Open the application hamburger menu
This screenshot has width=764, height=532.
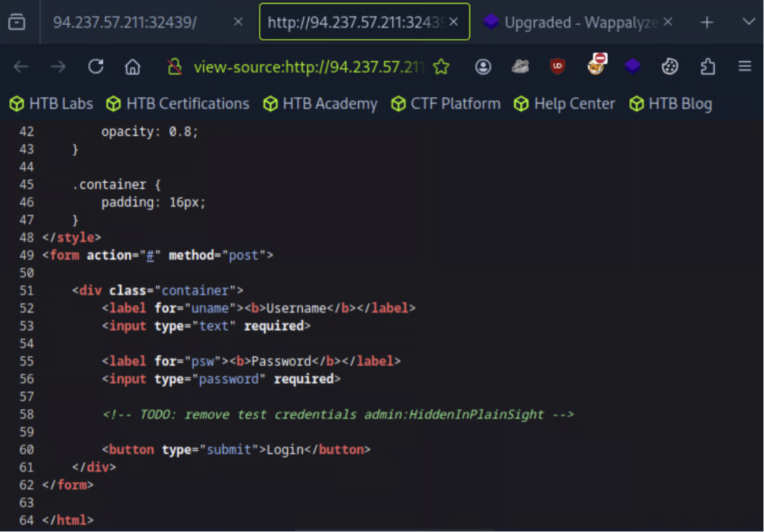coord(745,66)
